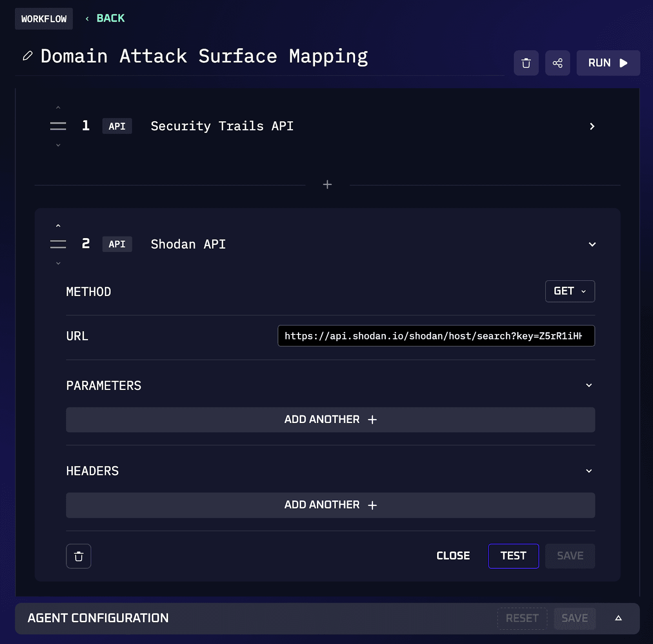Image resolution: width=653 pixels, height=644 pixels.
Task: Save the agent configuration
Action: click(575, 618)
